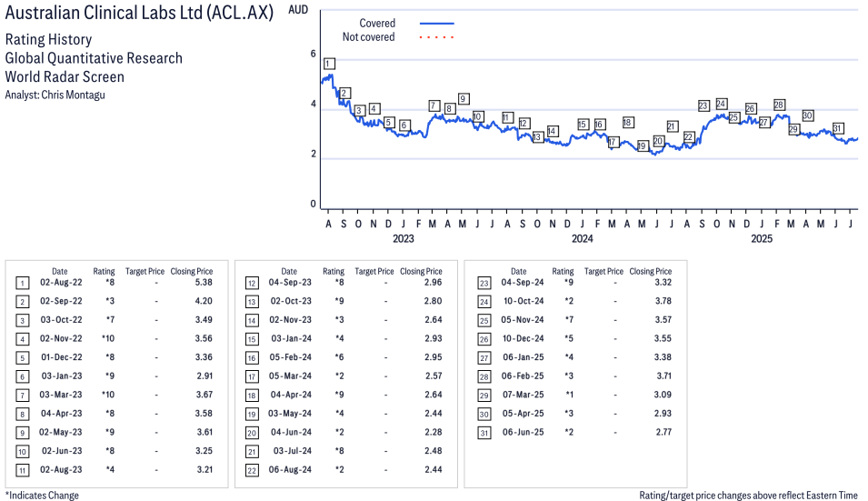Click the date 04-Sep-23

pos(290,283)
